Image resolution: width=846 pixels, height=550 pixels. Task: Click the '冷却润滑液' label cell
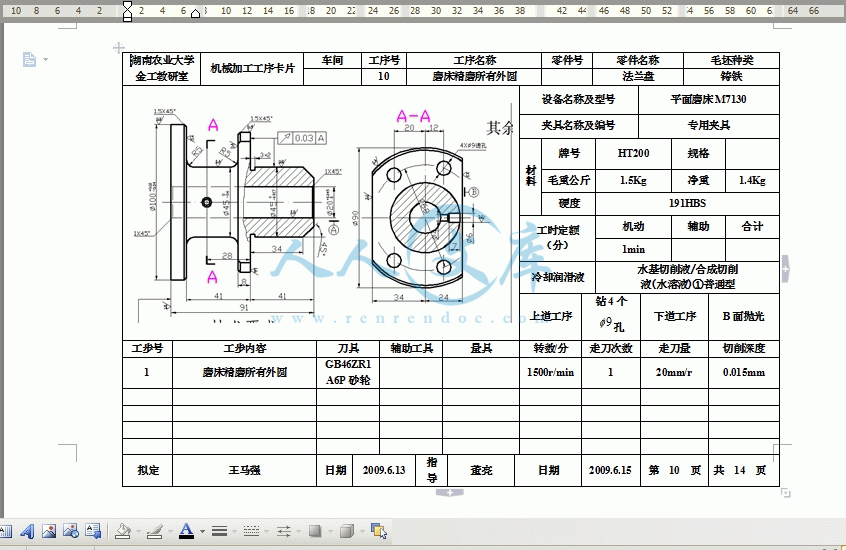[558, 277]
